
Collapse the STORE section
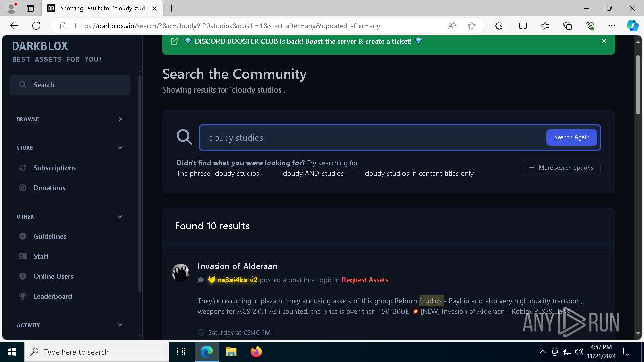coord(69,148)
